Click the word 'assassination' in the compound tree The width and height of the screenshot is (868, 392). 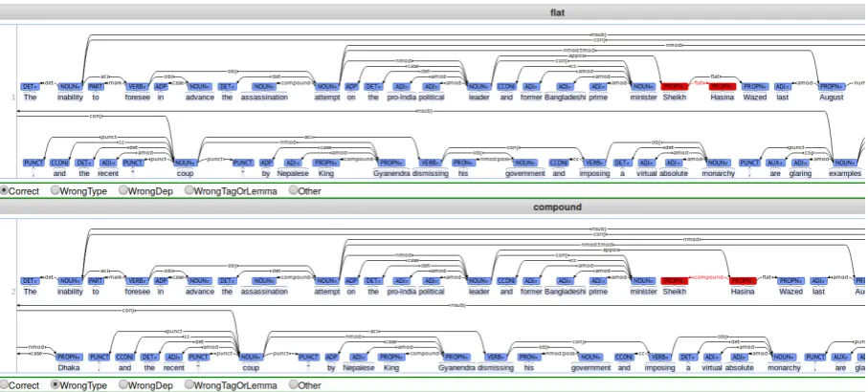(x=264, y=291)
